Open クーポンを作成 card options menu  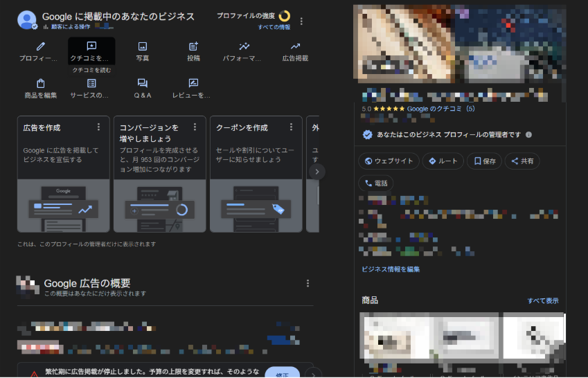pos(291,127)
